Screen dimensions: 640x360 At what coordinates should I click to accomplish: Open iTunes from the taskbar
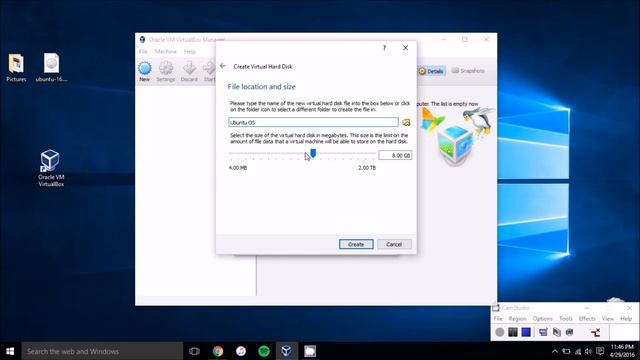coord(241,351)
